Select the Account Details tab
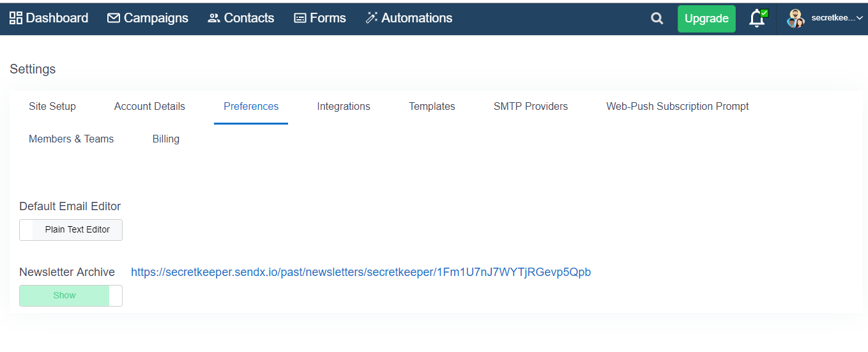This screenshot has height=352, width=868. [x=149, y=107]
